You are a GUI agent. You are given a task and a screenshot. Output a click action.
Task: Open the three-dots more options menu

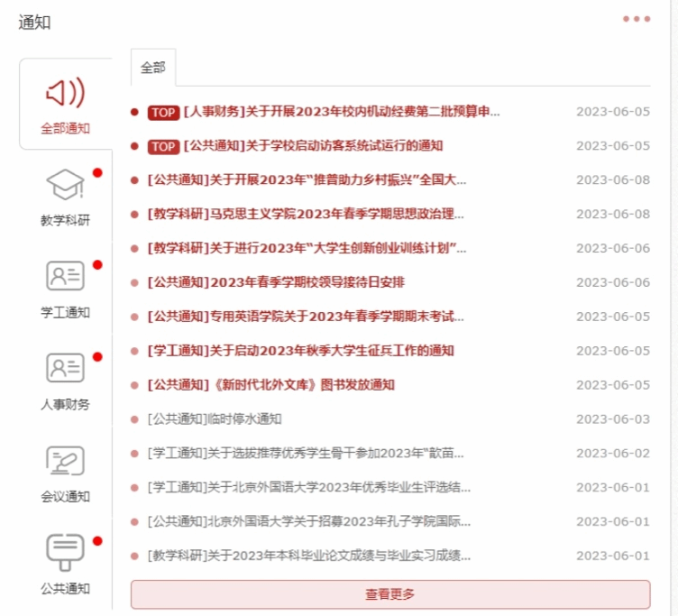[x=636, y=19]
